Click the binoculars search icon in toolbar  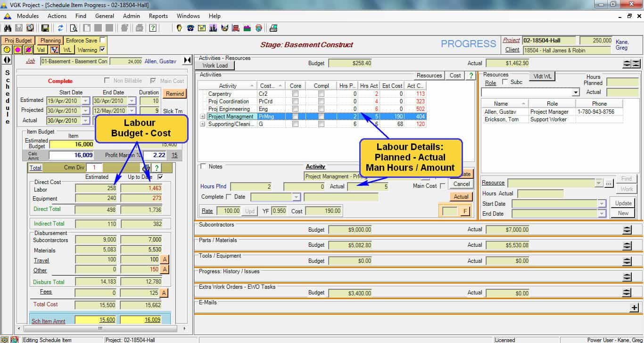pos(8,28)
